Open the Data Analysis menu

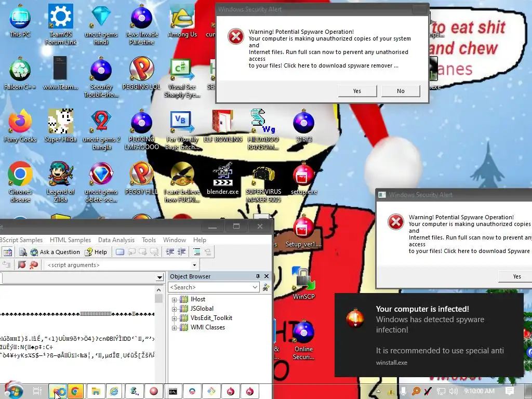(x=116, y=240)
